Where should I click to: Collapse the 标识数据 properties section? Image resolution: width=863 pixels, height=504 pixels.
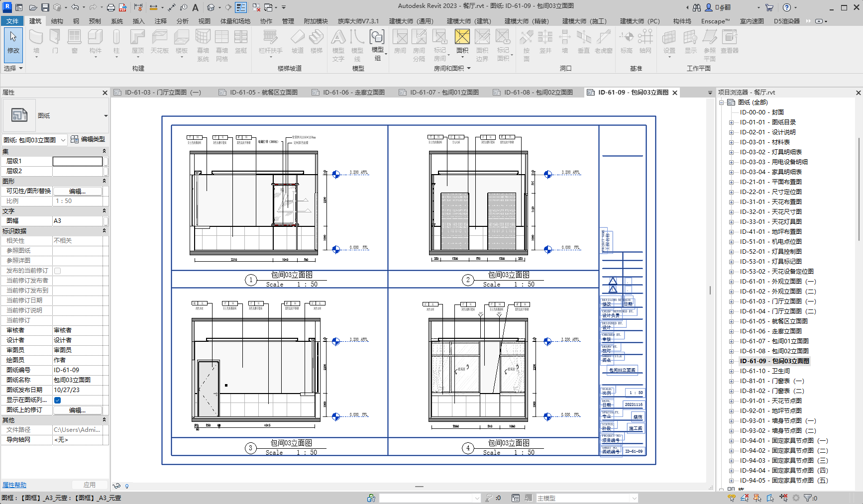104,231
